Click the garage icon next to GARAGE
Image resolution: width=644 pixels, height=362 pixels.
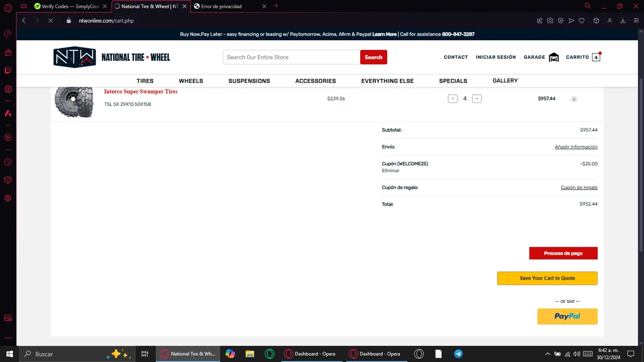coord(554,57)
